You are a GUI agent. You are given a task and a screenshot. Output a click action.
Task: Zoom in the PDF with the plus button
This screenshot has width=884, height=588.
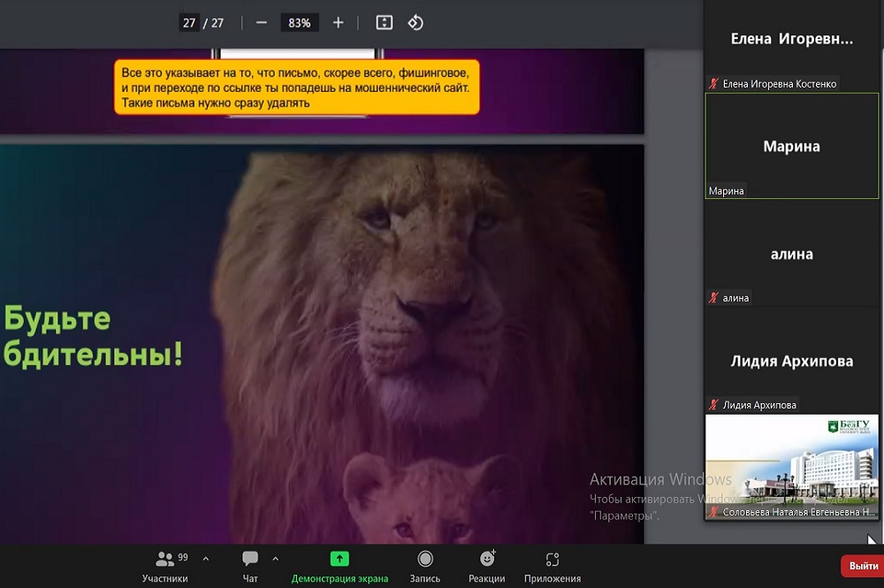338,23
